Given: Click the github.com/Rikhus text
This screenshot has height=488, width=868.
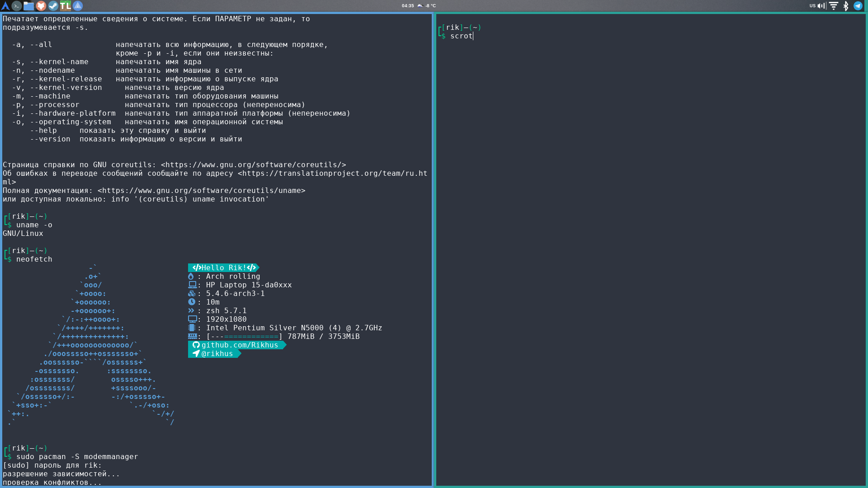Looking at the screenshot, I should [240, 345].
